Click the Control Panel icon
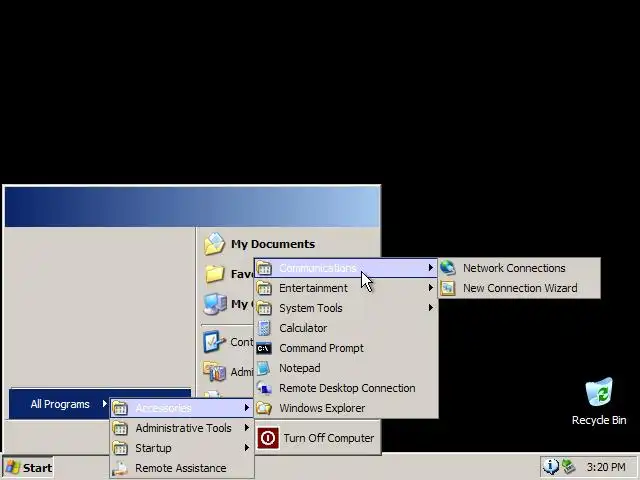The image size is (640, 480). pyautogui.click(x=214, y=342)
